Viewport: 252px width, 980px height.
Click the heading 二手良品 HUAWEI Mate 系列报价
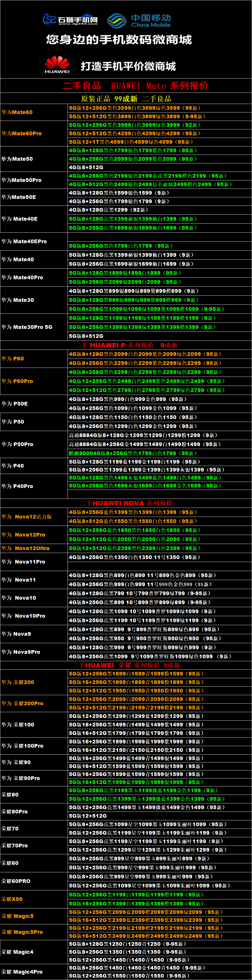coord(135,86)
